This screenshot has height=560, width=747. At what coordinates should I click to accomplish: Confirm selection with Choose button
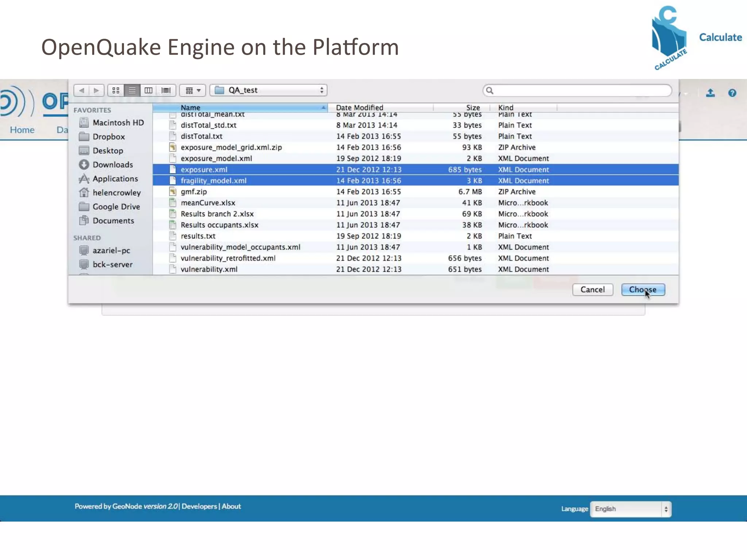tap(643, 289)
